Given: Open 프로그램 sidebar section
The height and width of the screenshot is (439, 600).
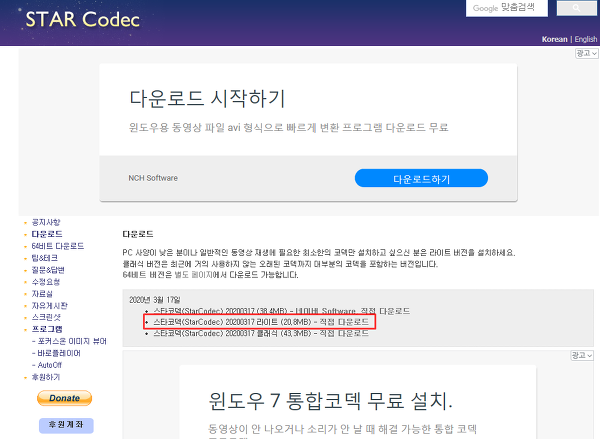Looking at the screenshot, I should tap(47, 329).
